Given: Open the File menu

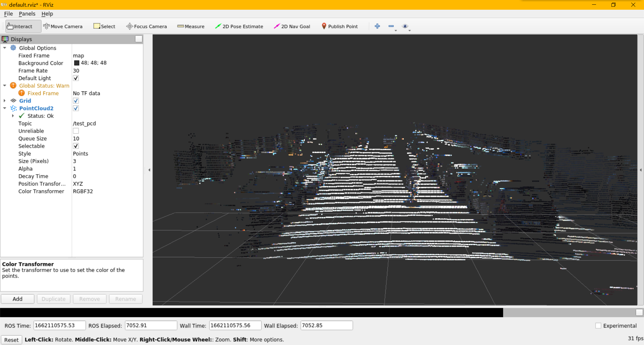Looking at the screenshot, I should tap(8, 14).
